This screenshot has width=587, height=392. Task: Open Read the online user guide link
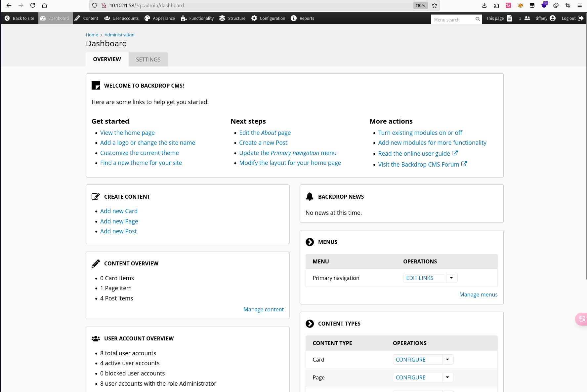418,153
